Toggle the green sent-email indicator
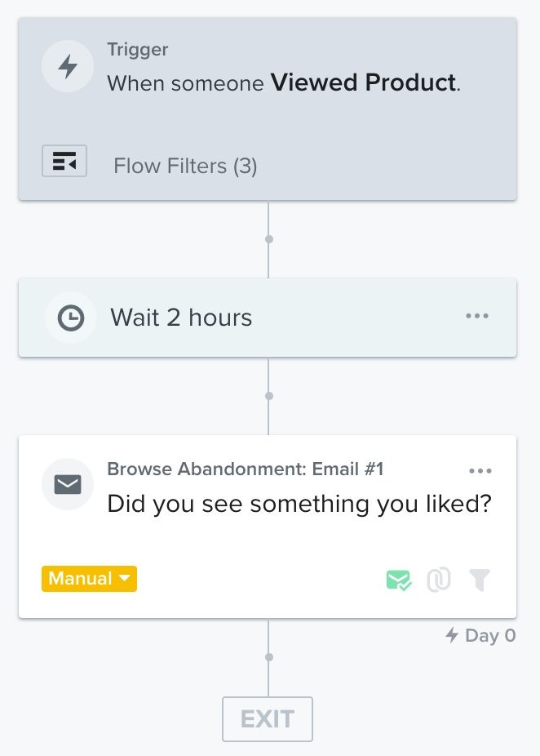This screenshot has width=540, height=756. (x=398, y=579)
